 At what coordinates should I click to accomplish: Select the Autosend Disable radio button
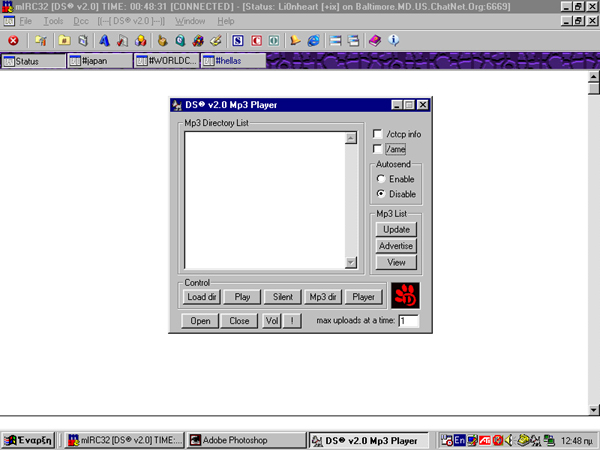coord(381,194)
